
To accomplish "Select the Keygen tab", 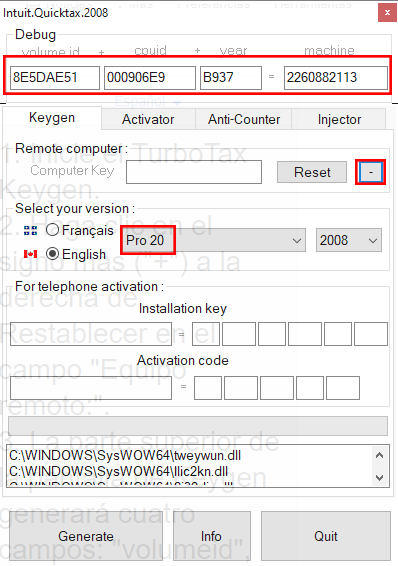I will point(52,118).
